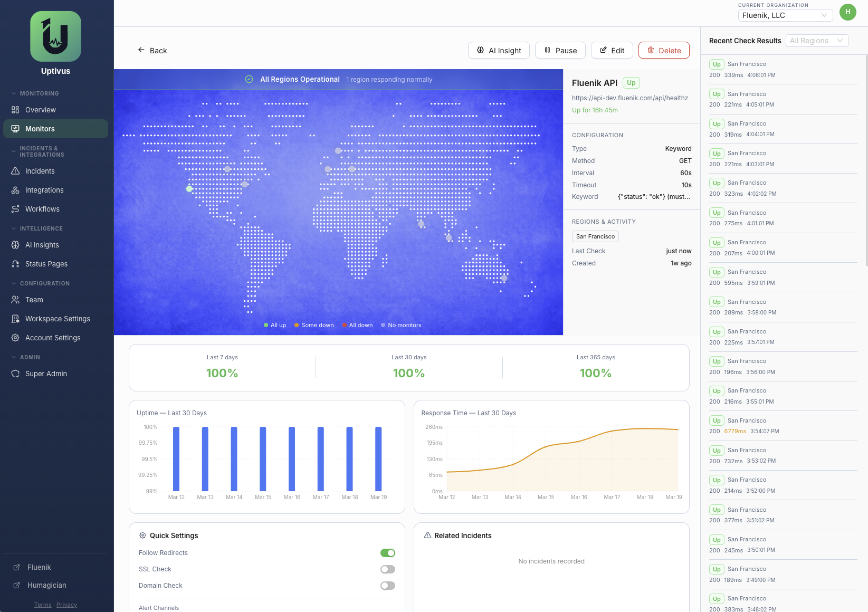Enable the SSL Check toggle
Image resolution: width=868 pixels, height=612 pixels.
(x=387, y=569)
